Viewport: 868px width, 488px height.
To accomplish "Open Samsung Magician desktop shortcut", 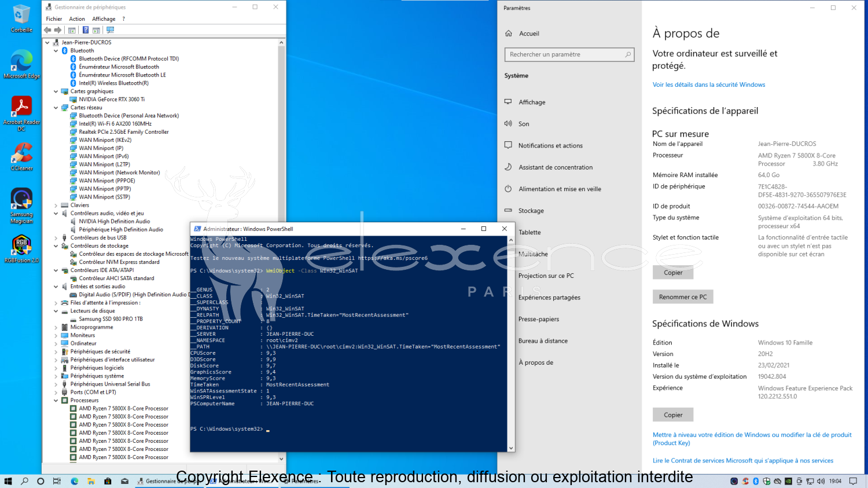I will [x=21, y=206].
